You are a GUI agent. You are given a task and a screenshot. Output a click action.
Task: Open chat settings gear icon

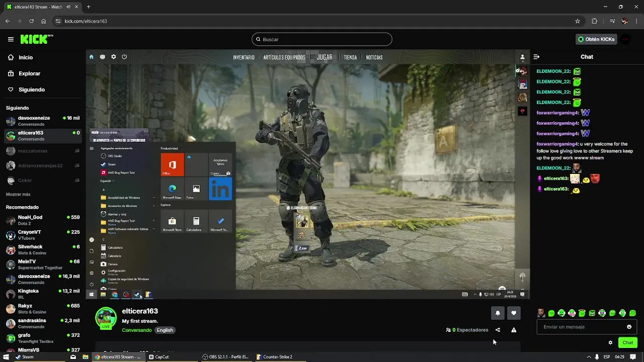(610, 342)
